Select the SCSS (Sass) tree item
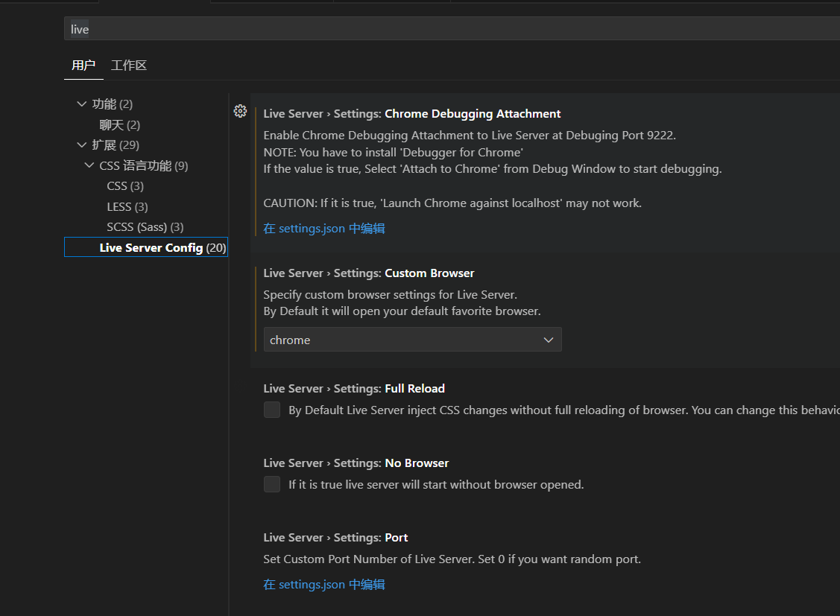This screenshot has width=840, height=616. pos(145,227)
